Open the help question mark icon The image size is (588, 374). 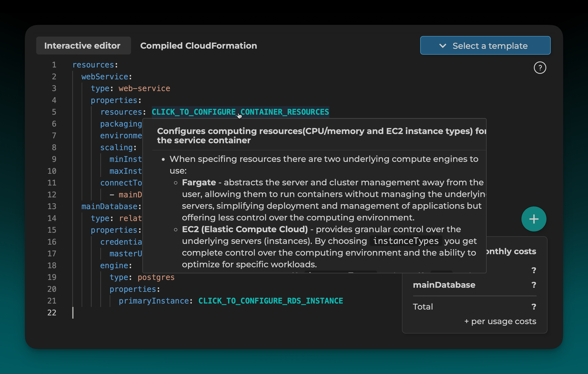[x=540, y=68]
